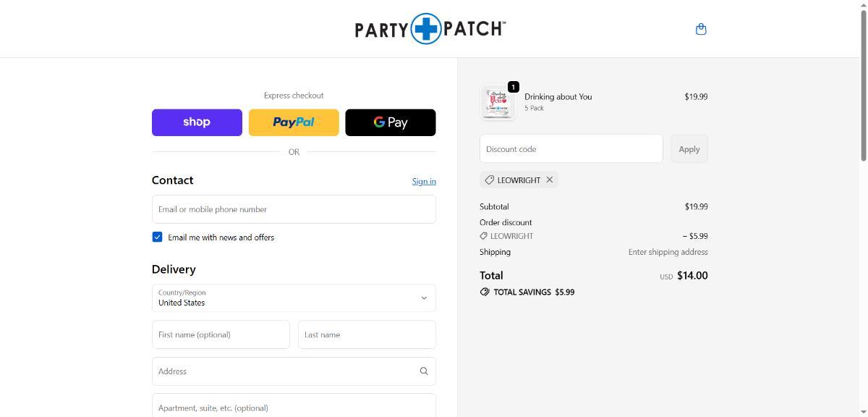Image resolution: width=868 pixels, height=417 pixels.
Task: Uncheck Email me with news and offers
Action: coord(157,237)
